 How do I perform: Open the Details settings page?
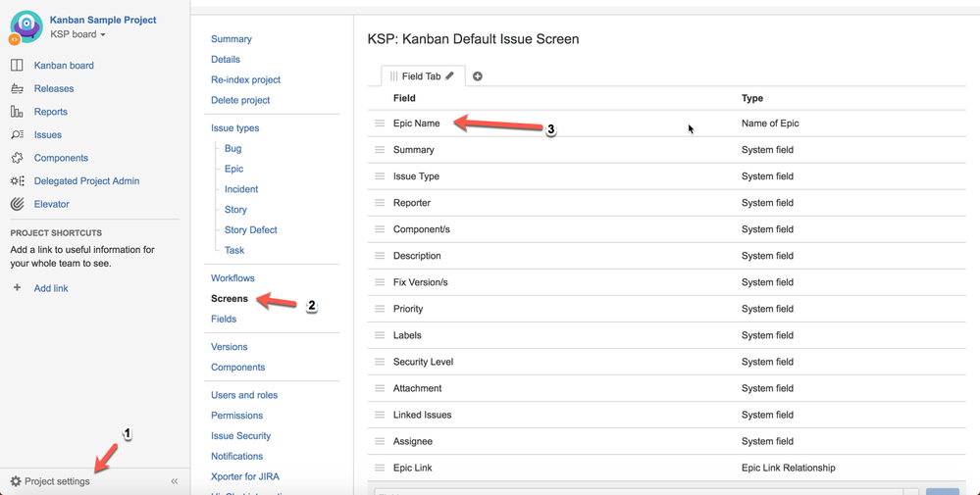(226, 59)
